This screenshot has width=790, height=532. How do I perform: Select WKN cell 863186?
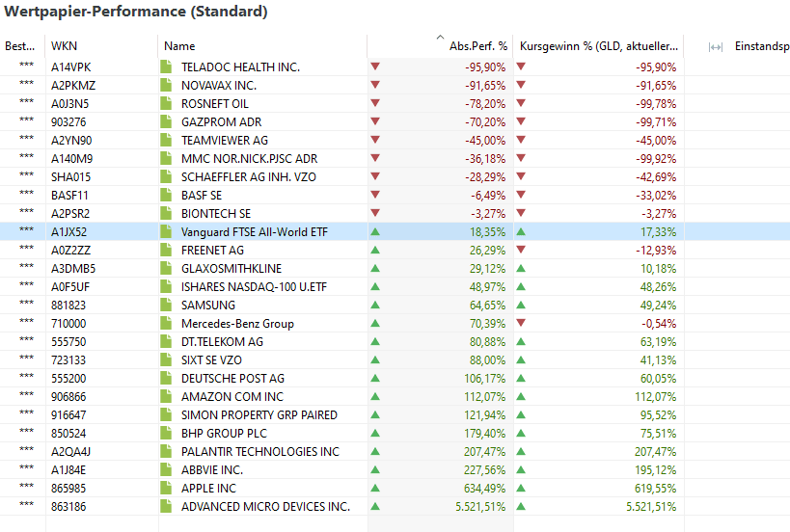(68, 507)
